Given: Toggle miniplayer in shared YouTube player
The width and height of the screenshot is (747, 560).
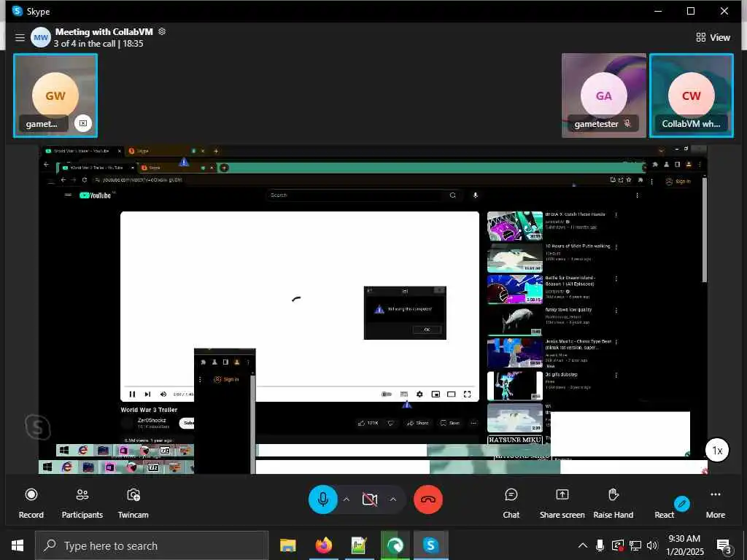Looking at the screenshot, I should tap(436, 394).
